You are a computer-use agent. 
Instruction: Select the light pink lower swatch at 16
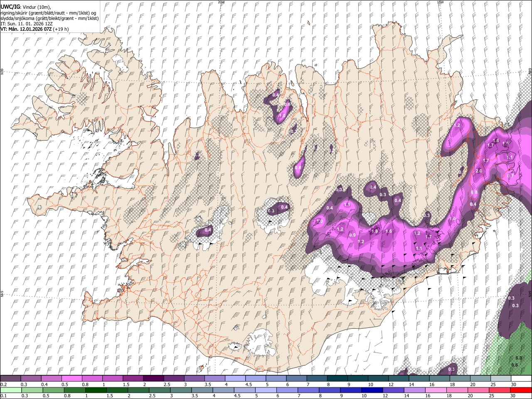[x=436, y=390]
